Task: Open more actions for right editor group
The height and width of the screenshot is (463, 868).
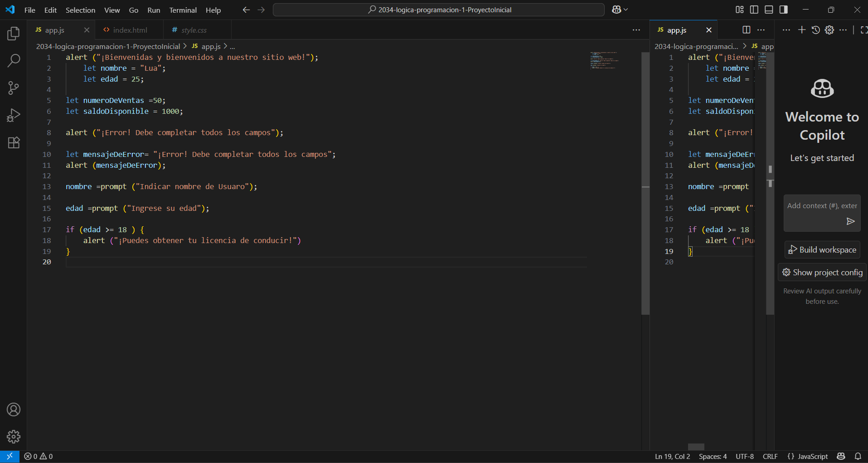Action: tap(761, 30)
